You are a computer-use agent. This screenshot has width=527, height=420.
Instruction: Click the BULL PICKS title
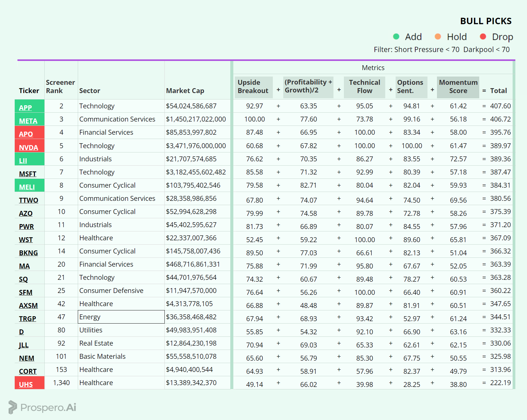pos(486,21)
